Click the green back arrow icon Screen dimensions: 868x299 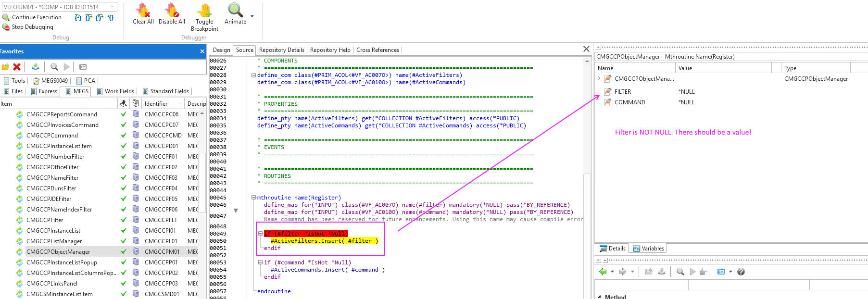603,272
